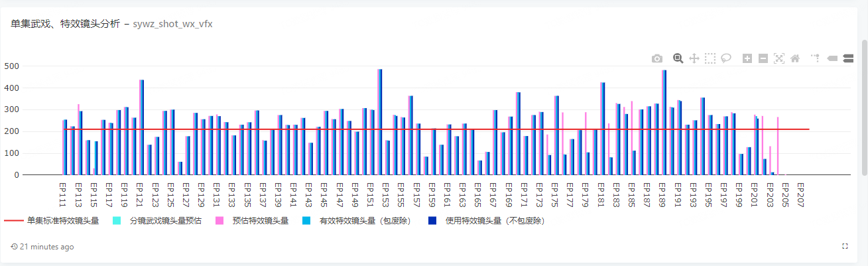Click the light blue 有效特效镜头量 legend swatch
The image size is (868, 266).
(x=306, y=220)
